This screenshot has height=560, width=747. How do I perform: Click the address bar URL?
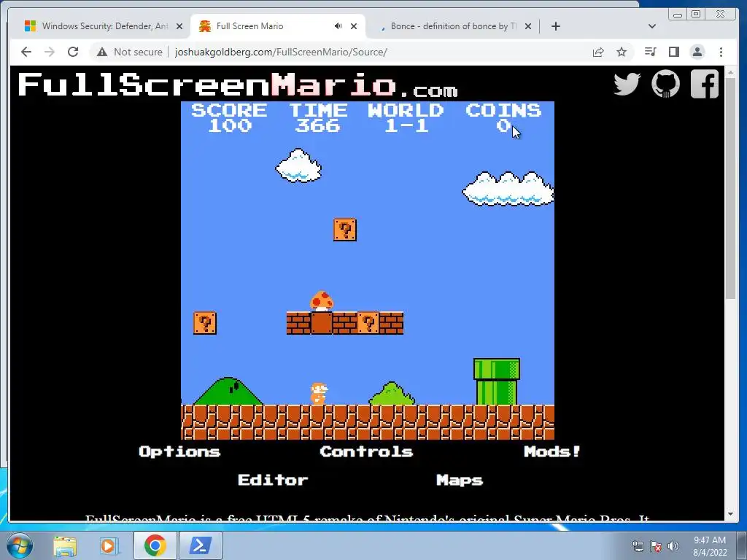coord(281,52)
